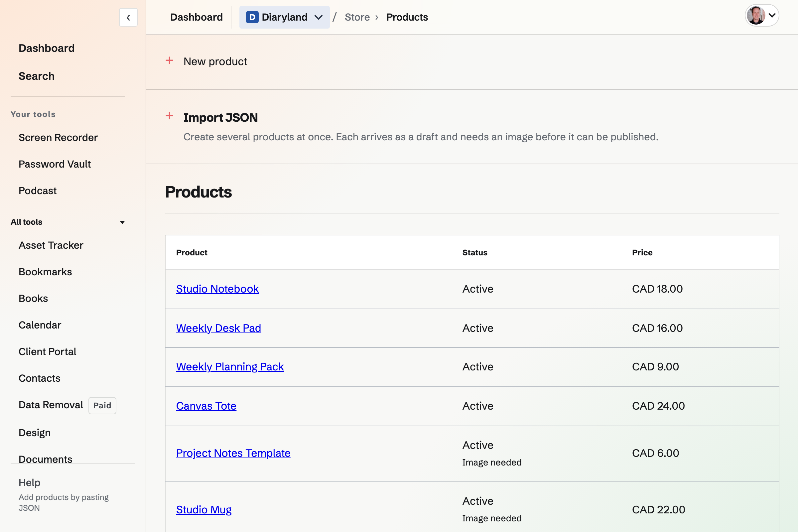Image resolution: width=798 pixels, height=532 pixels.
Task: Open Dashboard in the sidebar
Action: (x=47, y=48)
